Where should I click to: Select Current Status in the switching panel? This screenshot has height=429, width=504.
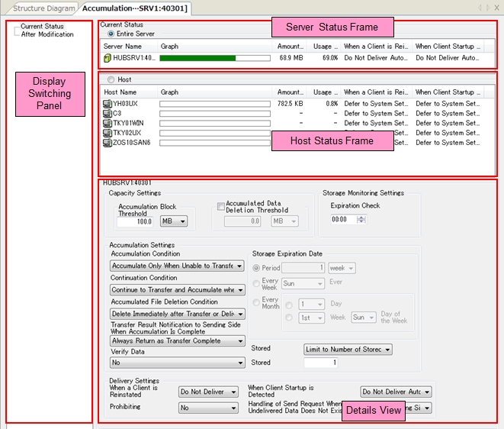(x=42, y=27)
